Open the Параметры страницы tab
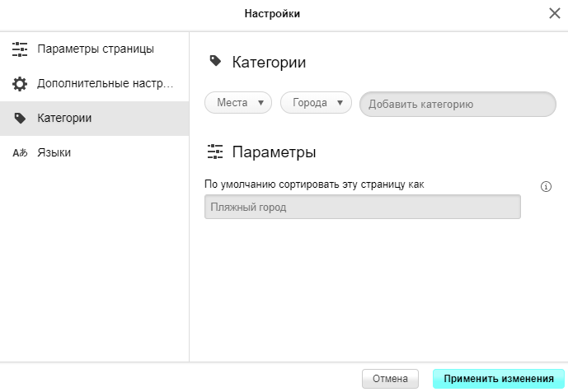Viewport: 568px width, 392px height. click(96, 49)
